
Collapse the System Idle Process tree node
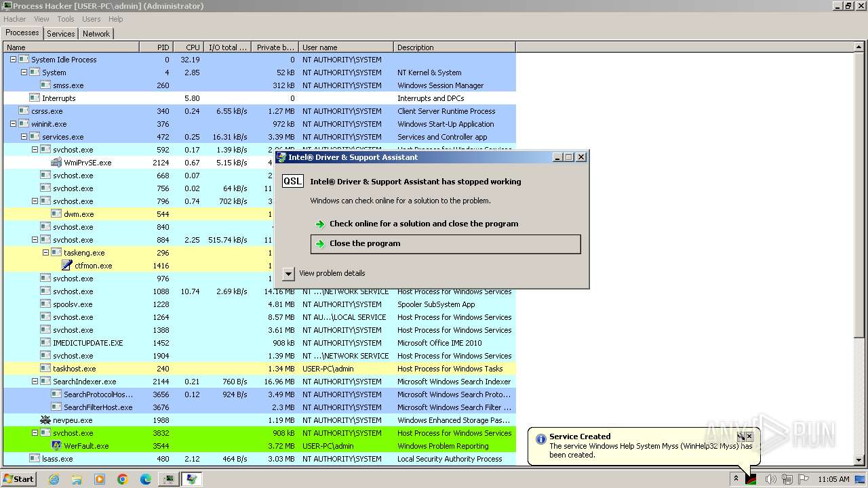tap(13, 60)
